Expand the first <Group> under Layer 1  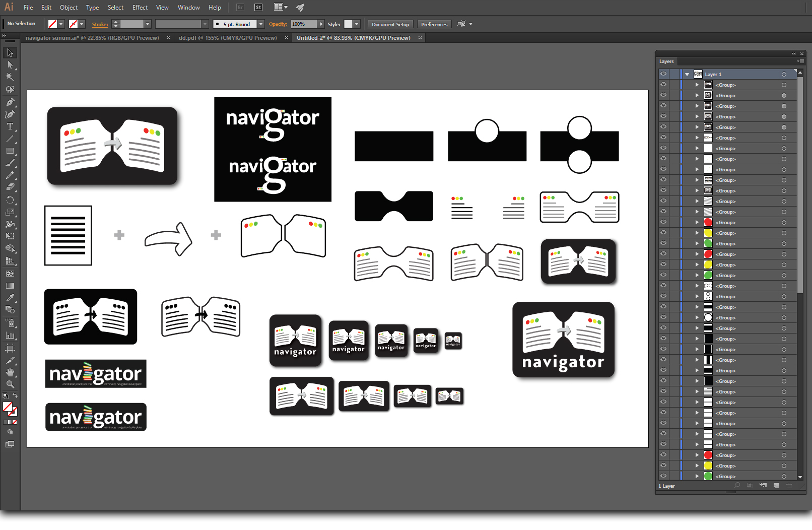[x=697, y=85]
